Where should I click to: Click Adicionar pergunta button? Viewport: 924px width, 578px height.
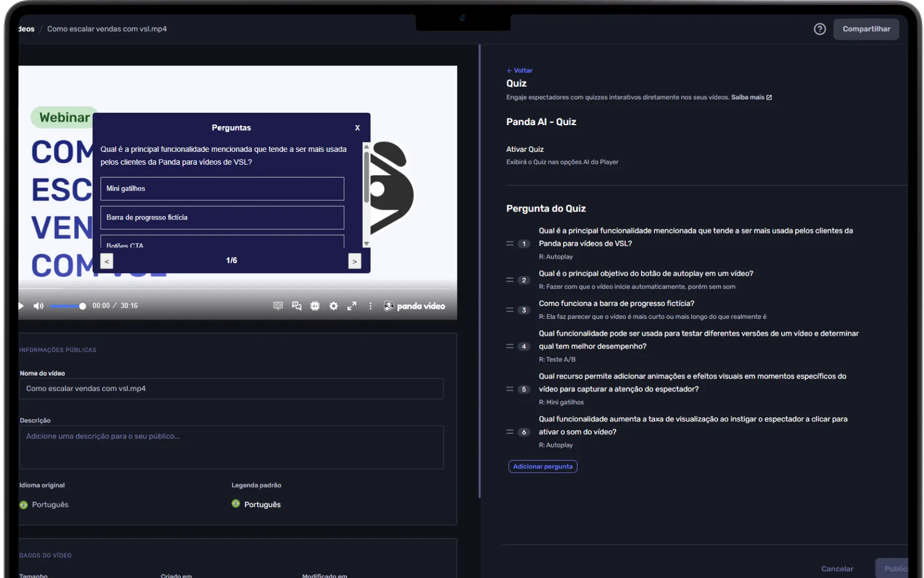(543, 466)
